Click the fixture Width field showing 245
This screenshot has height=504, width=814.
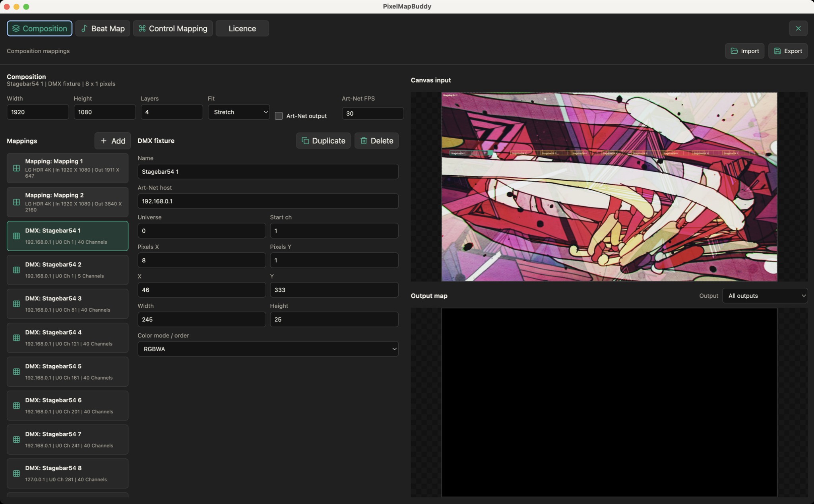202,320
